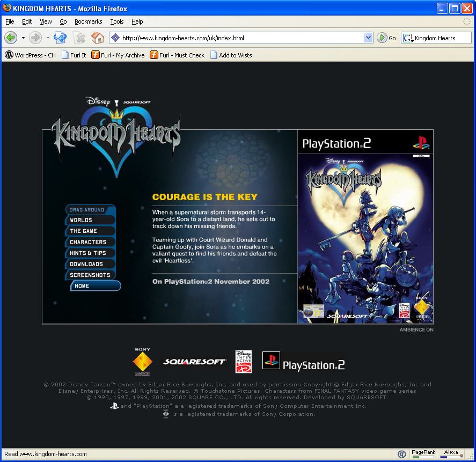The width and height of the screenshot is (476, 462).
Task: Click the PlayStation logo on cover header
Action: 421,143
